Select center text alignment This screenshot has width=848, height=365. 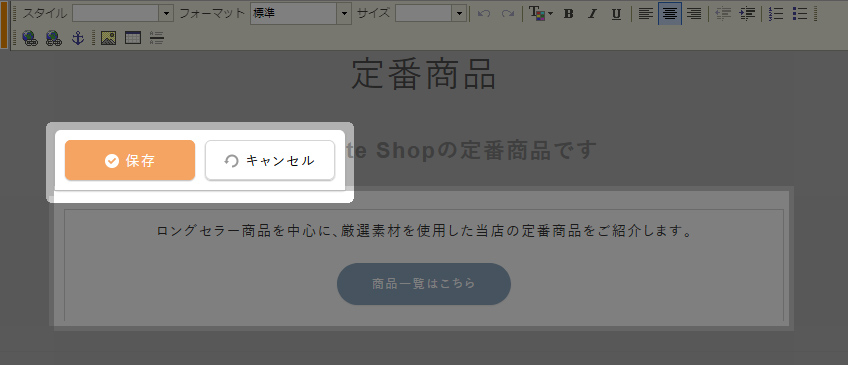pos(670,14)
